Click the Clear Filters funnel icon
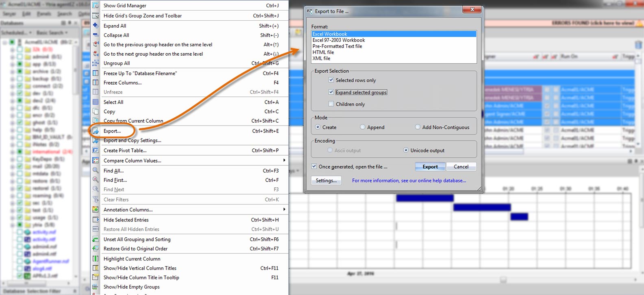The width and height of the screenshot is (644, 295). [96, 200]
